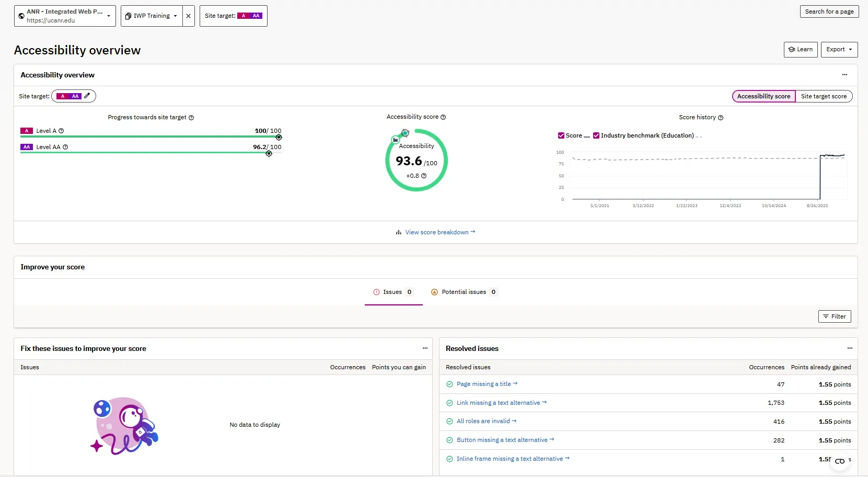Switch to the Potential issues tab
Screen dimensions: 868x477
pos(464,292)
